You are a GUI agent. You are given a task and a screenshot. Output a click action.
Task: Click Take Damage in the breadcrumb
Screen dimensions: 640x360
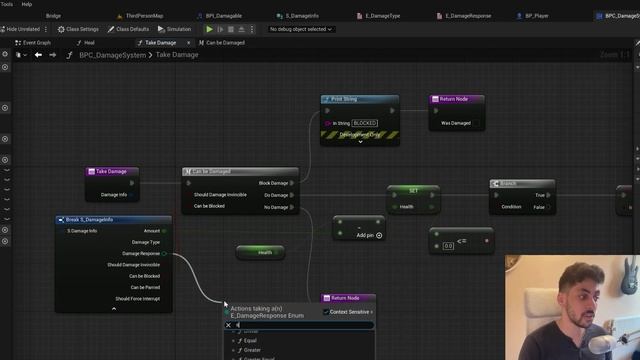177,55
